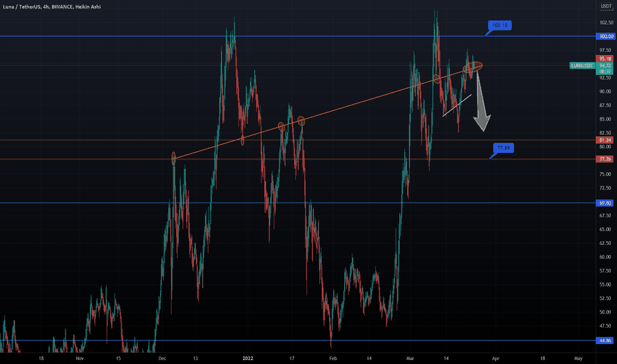Viewport: 617px width, 364px height.
Task: Click the 47.50 price axis value
Action: pyautogui.click(x=605, y=326)
